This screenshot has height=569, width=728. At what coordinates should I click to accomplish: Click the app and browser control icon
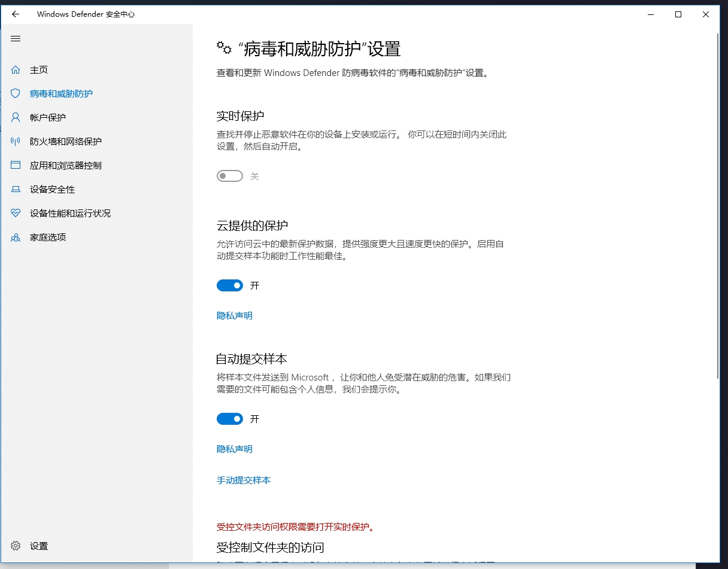pos(16,166)
